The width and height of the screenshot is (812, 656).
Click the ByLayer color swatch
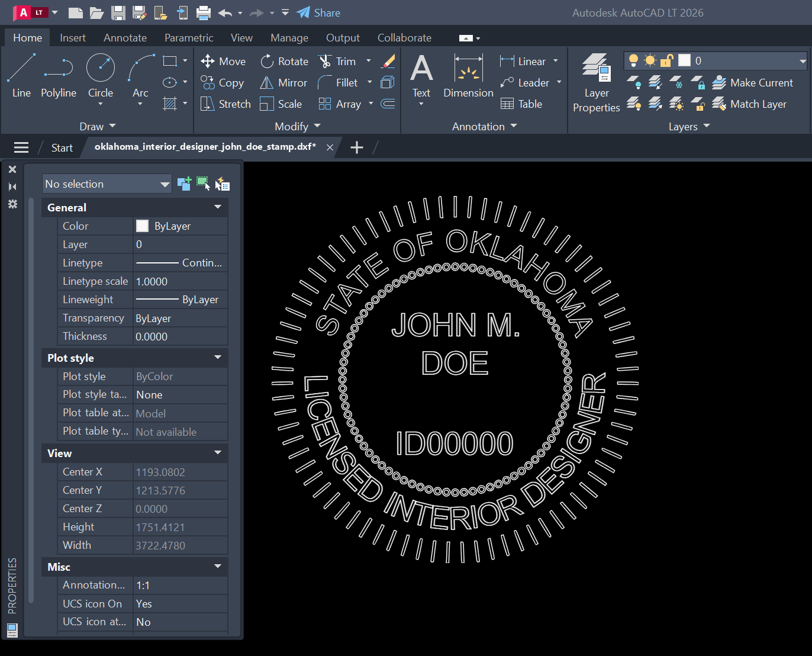pyautogui.click(x=143, y=226)
